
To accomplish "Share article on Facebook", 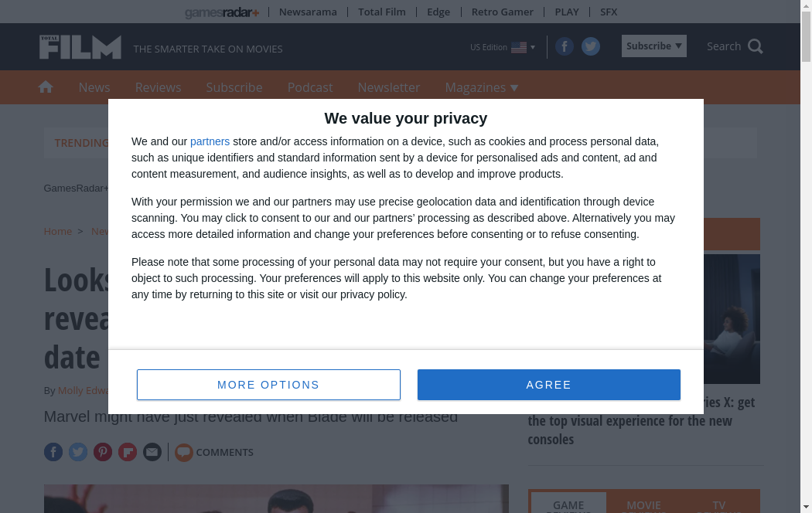I will click(53, 452).
